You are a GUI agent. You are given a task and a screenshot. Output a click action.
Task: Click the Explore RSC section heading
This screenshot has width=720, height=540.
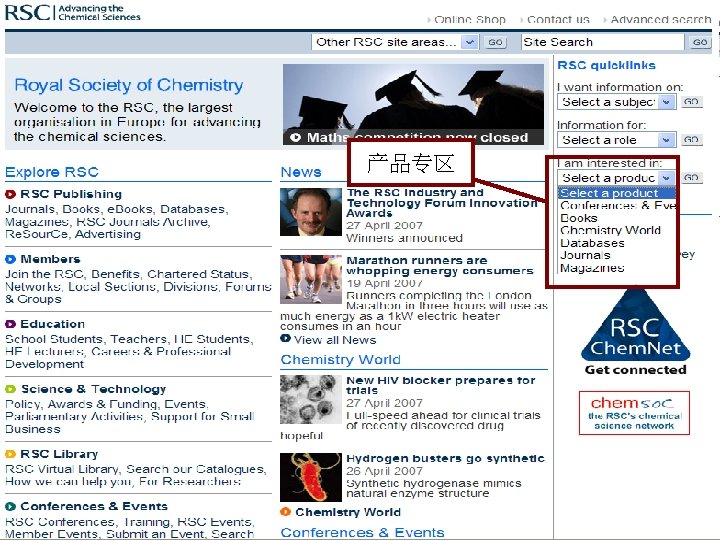pos(52,172)
